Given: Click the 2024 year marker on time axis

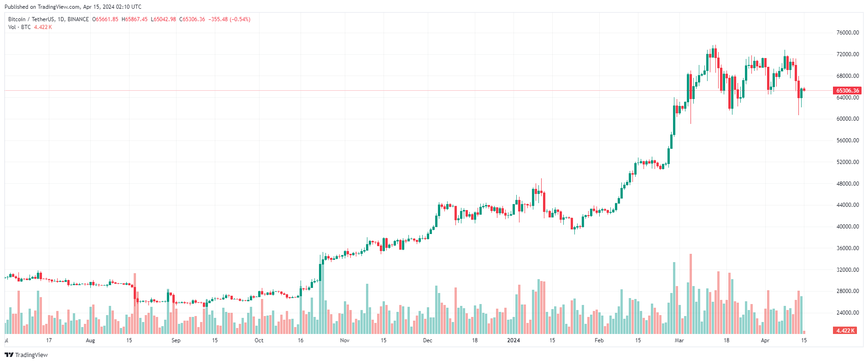Looking at the screenshot, I should (514, 340).
